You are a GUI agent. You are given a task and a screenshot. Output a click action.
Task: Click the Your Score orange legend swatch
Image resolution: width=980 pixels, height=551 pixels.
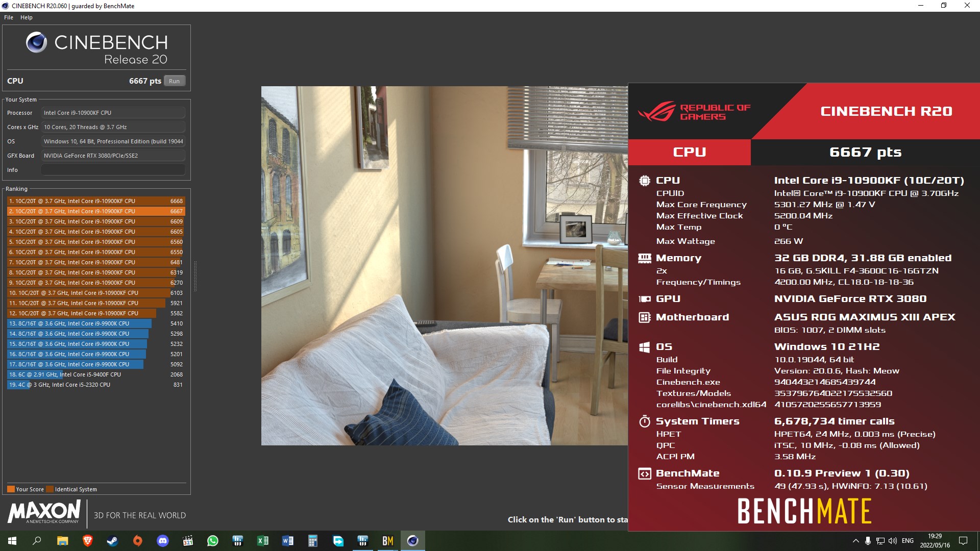[11, 489]
